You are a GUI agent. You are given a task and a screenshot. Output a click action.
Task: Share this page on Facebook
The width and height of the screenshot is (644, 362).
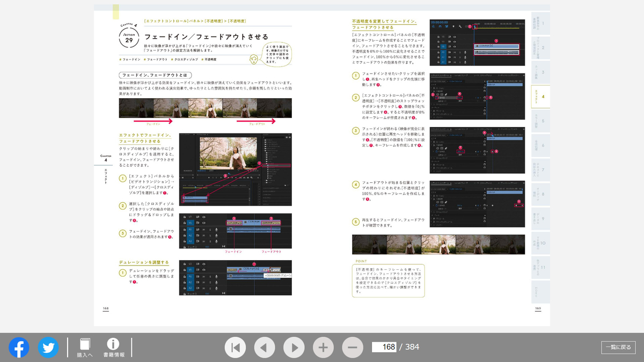pos(19,348)
